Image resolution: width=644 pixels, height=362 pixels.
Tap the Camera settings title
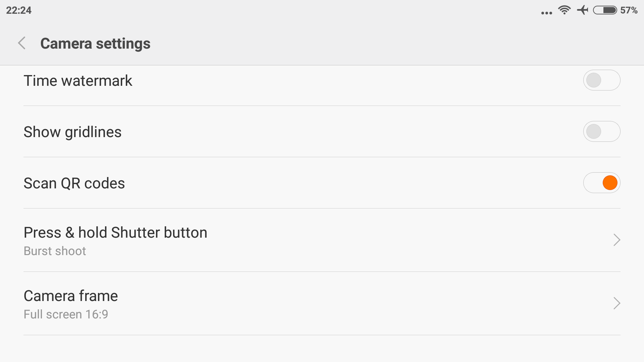coord(95,44)
